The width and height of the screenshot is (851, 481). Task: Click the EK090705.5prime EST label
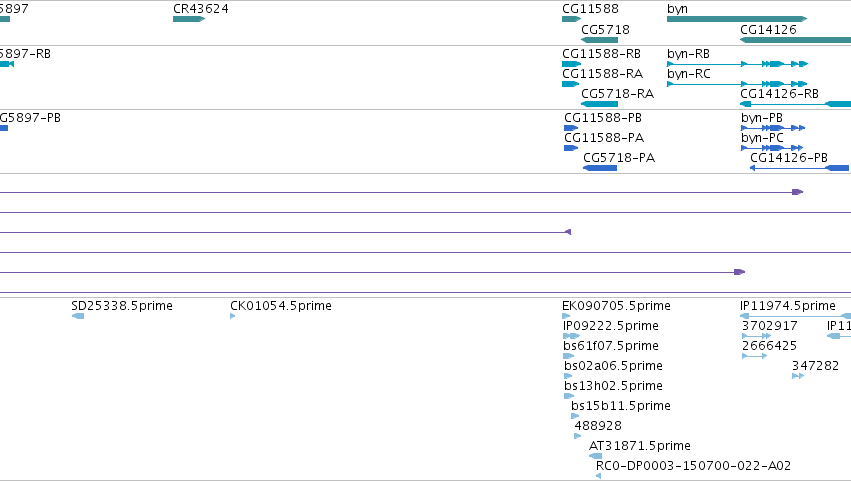coord(616,306)
